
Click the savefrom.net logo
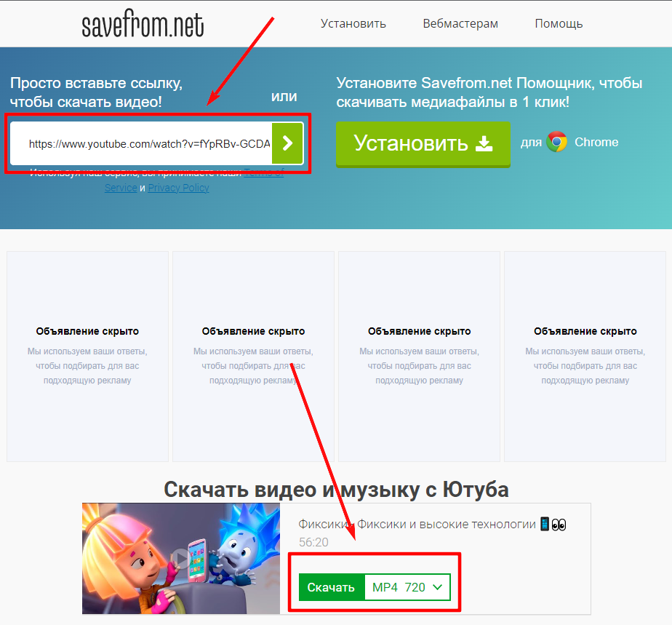coord(143,23)
